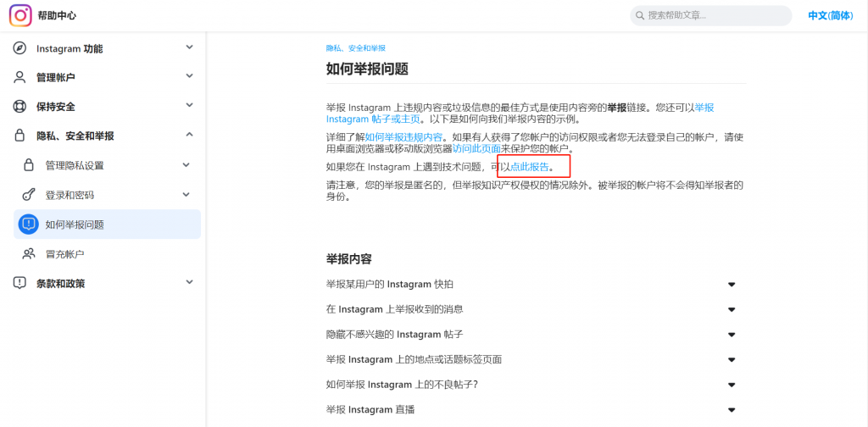
Task: Click the 隐藏不感兴趣的 Instagram 帖子 question
Action: pos(394,334)
